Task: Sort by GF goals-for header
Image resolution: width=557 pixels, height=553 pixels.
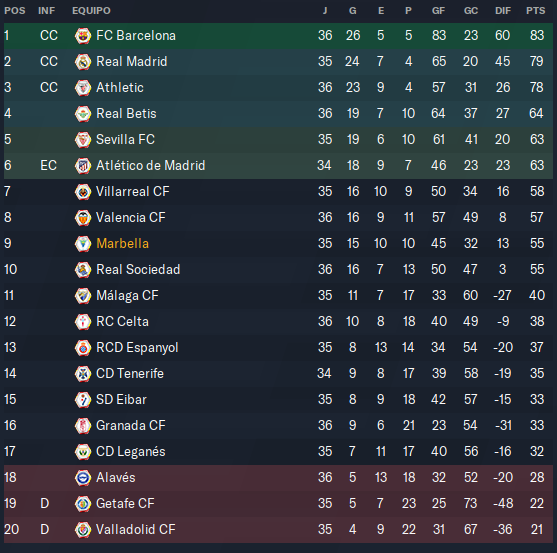Action: click(x=438, y=11)
